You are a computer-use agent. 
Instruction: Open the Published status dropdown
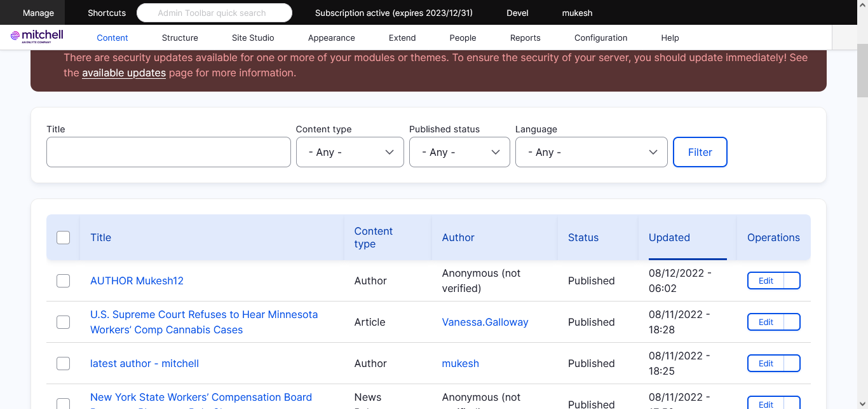(459, 152)
